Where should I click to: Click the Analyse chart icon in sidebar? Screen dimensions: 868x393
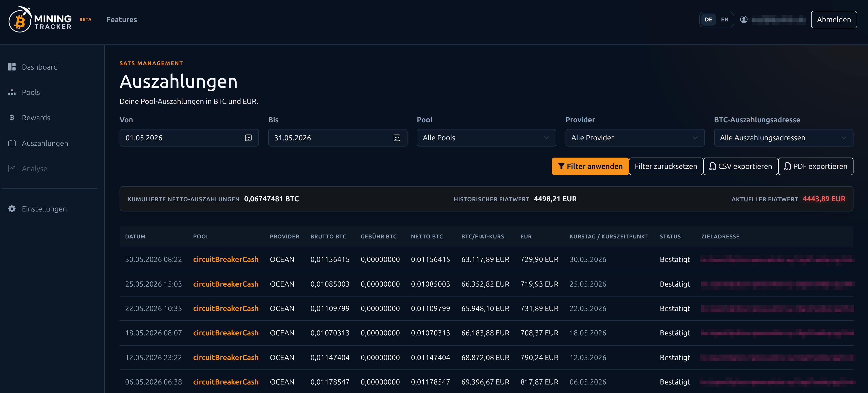(12, 168)
